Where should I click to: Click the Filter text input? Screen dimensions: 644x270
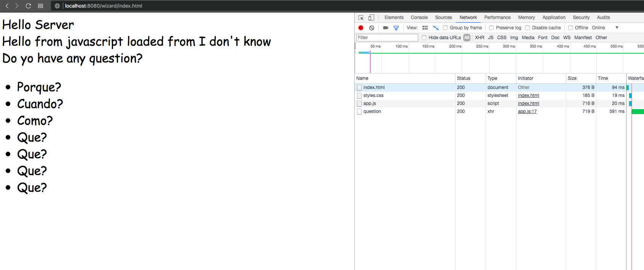387,38
